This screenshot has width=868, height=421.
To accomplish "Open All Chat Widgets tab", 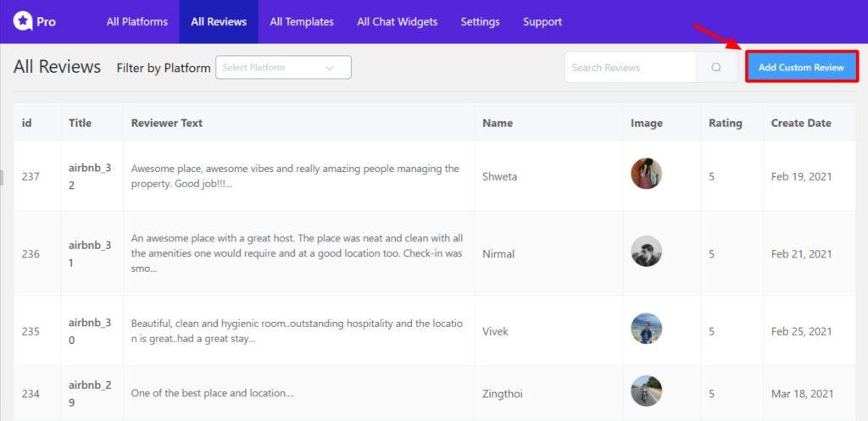I will 397,22.
